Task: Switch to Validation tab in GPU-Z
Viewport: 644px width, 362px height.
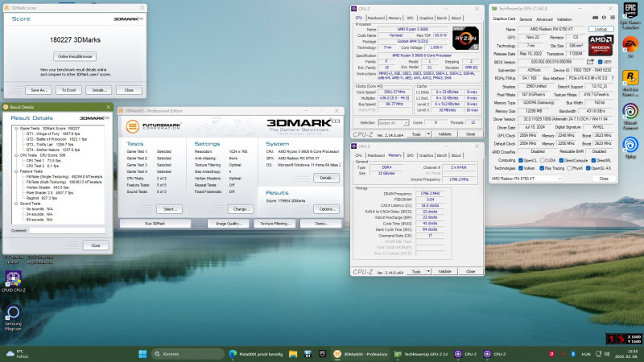Action: [564, 19]
